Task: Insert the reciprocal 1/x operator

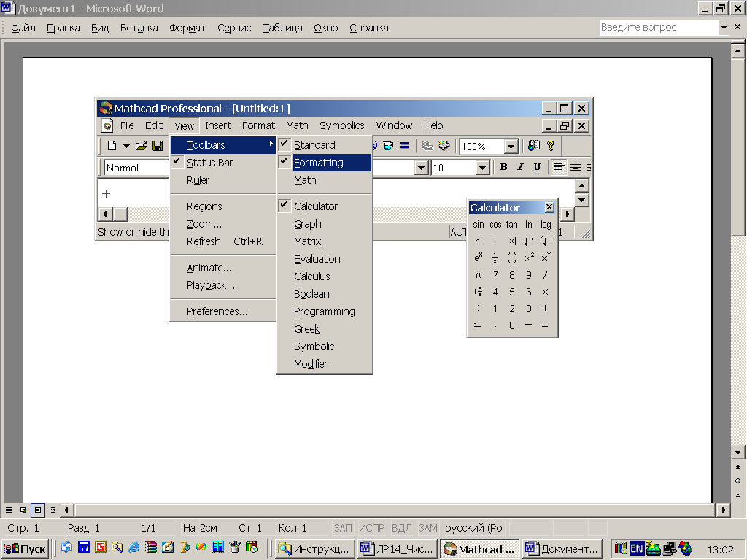Action: click(x=495, y=257)
